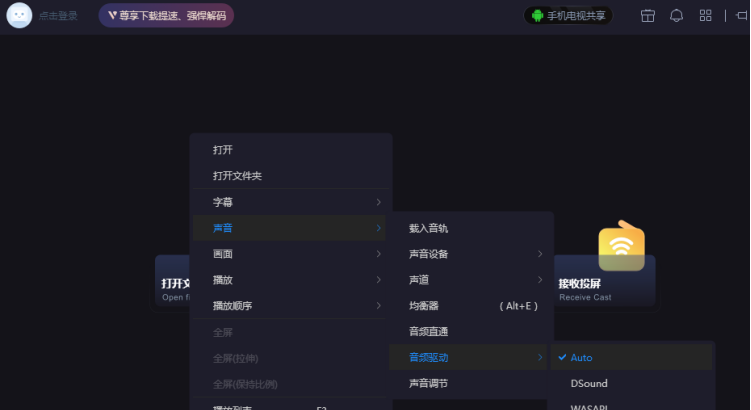751x410 pixels.
Task: Click the green Android robot icon
Action: click(537, 16)
